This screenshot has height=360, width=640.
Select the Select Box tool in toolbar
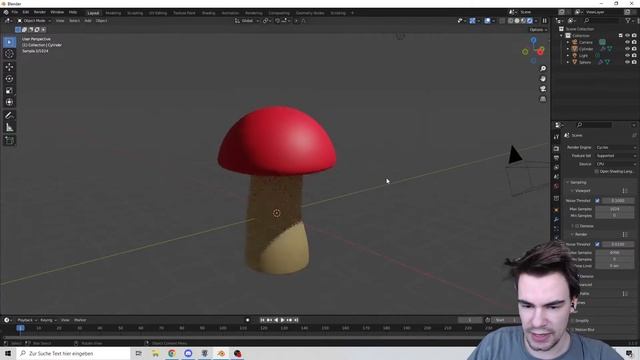pos(9,42)
